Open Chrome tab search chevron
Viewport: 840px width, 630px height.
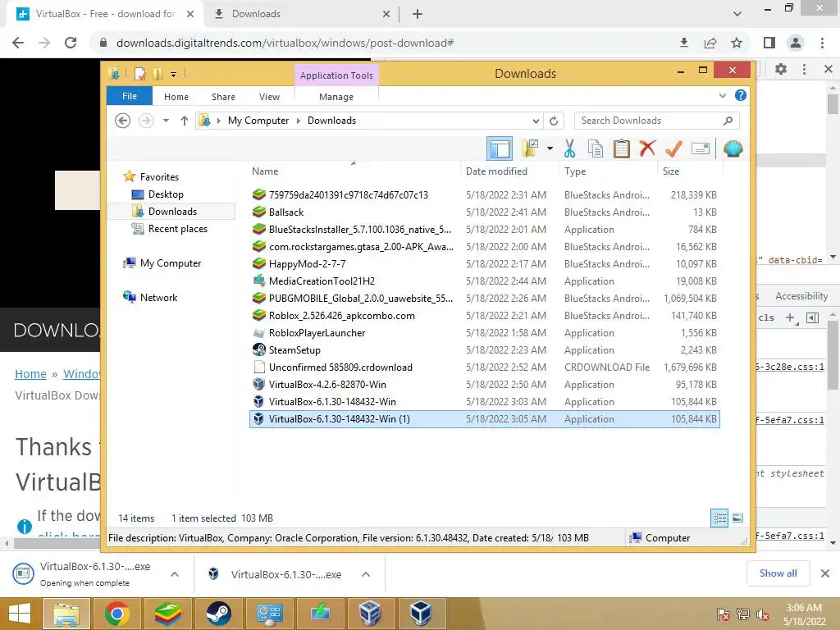pos(737,14)
